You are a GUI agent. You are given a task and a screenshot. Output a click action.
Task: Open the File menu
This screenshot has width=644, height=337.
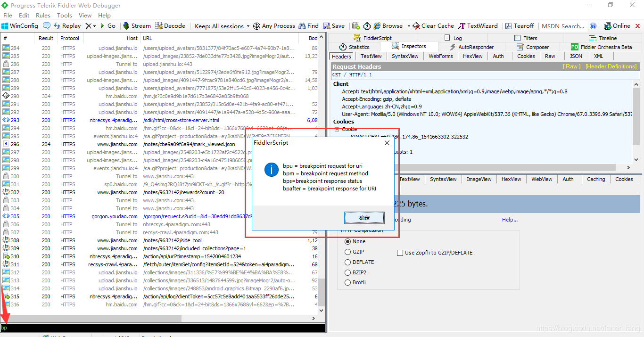[x=8, y=15]
